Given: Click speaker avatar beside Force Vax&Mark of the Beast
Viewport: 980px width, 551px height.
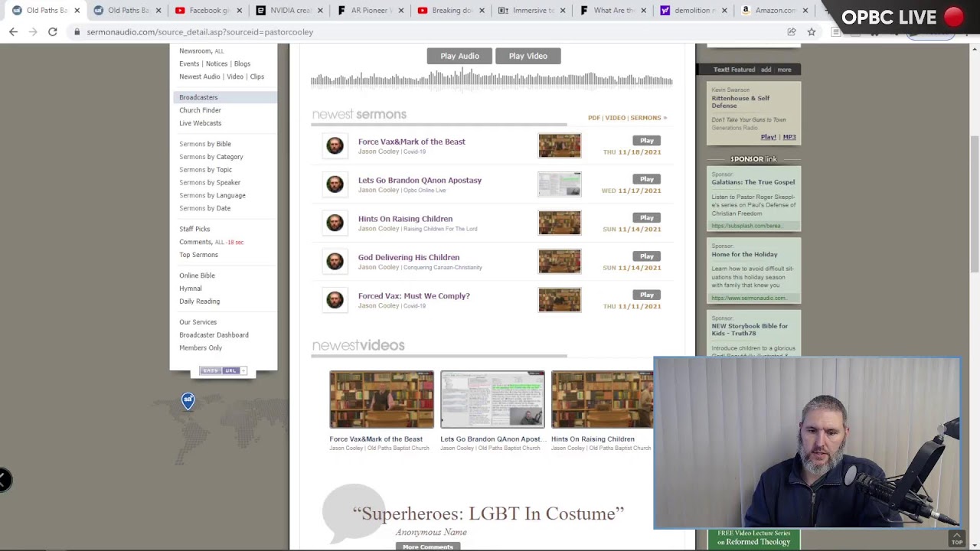Looking at the screenshot, I should (x=335, y=145).
